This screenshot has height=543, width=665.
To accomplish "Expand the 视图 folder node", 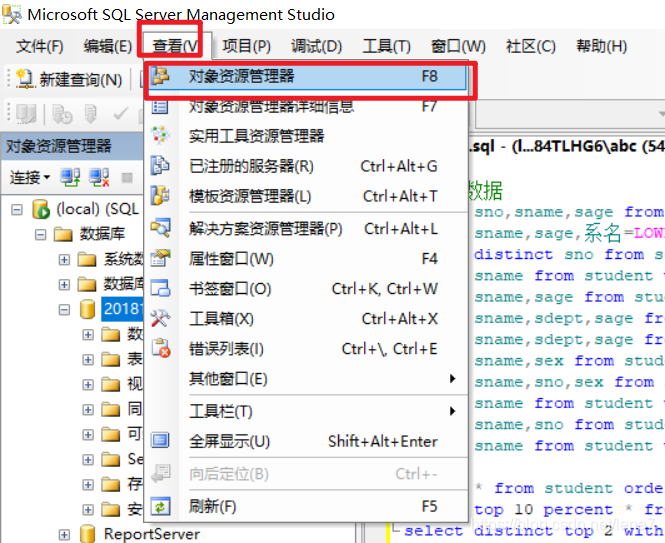I will coord(88,385).
